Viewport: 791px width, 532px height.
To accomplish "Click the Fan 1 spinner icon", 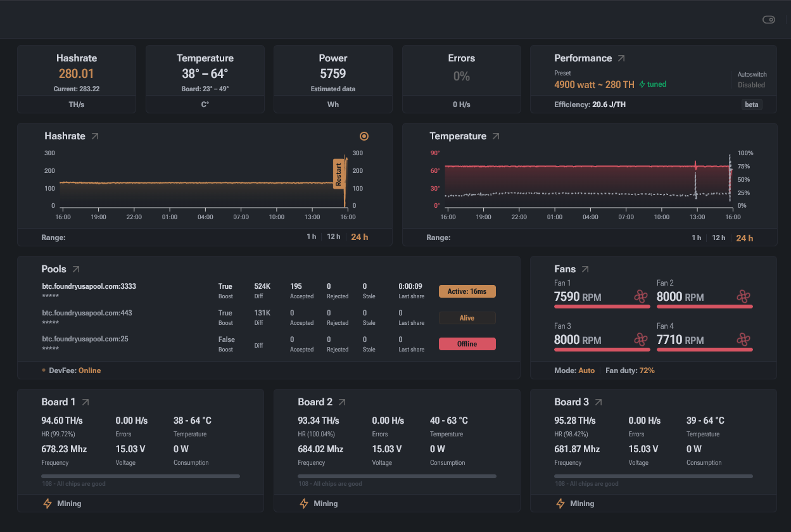I will click(x=641, y=296).
